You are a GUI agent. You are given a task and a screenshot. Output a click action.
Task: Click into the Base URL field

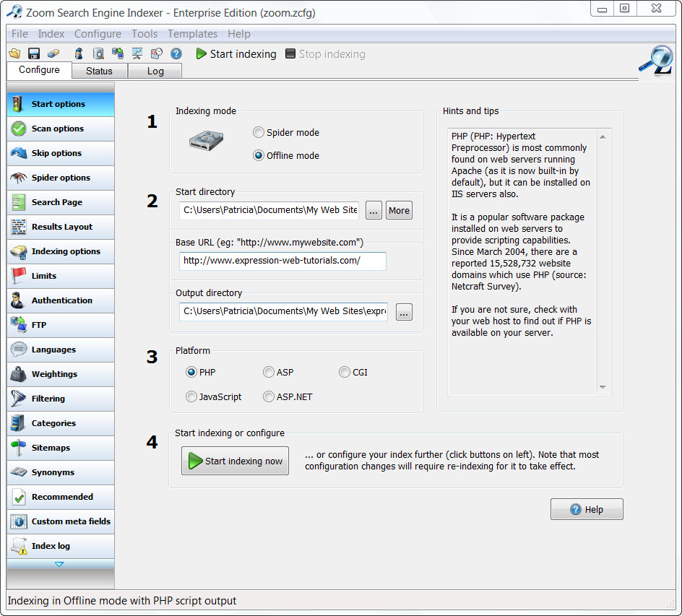pyautogui.click(x=282, y=261)
